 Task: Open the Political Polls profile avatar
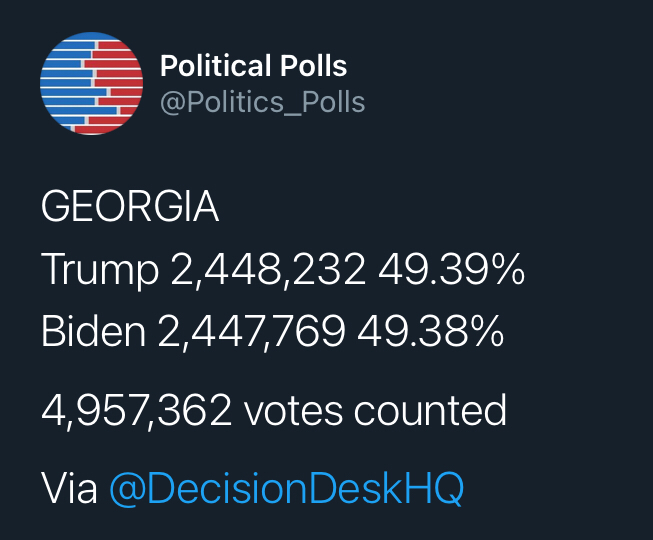coord(92,83)
